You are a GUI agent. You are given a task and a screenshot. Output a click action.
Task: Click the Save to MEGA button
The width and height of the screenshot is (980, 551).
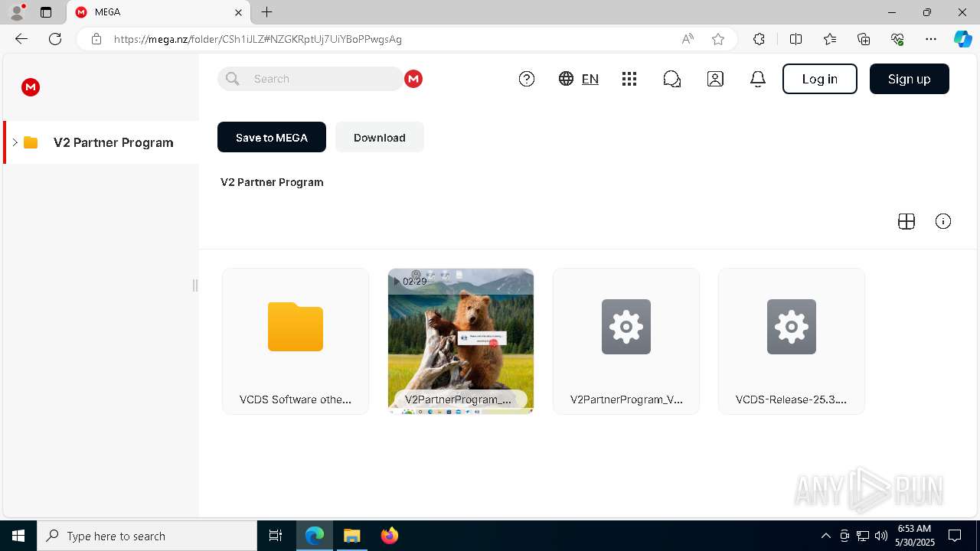click(x=272, y=137)
